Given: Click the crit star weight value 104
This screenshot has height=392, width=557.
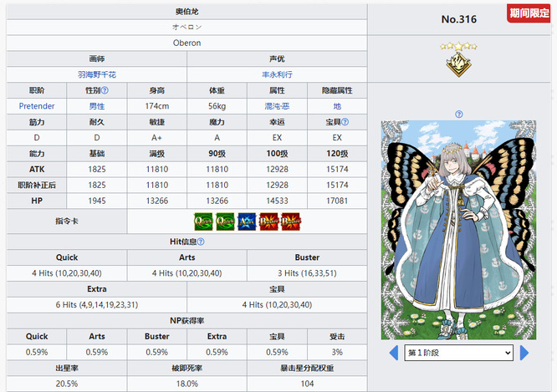Looking at the screenshot, I should 307,384.
